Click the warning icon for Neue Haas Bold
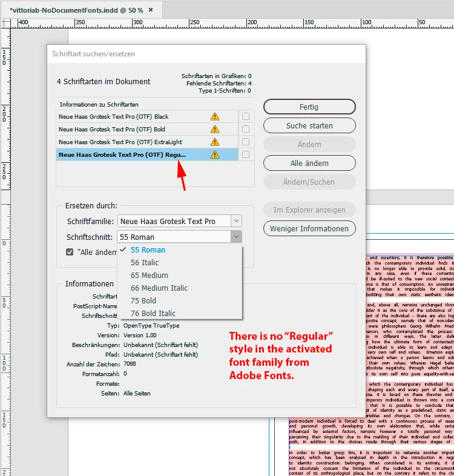This screenshot has height=476, width=454. 215,130
